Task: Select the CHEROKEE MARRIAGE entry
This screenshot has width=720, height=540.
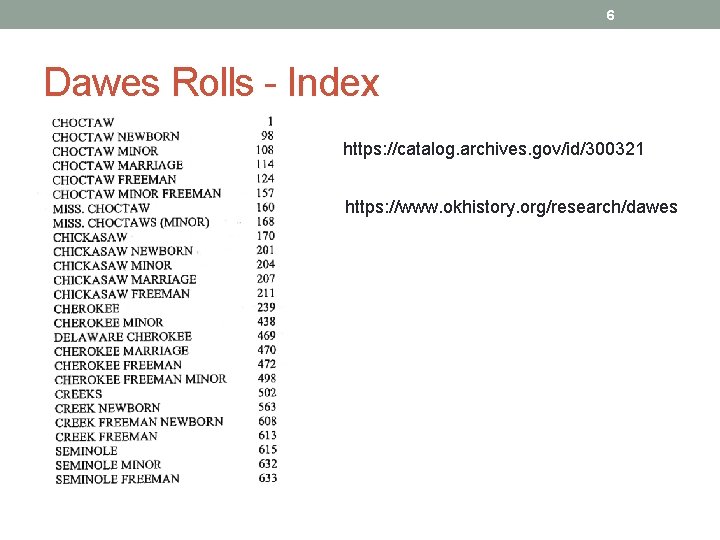Action: coord(121,351)
